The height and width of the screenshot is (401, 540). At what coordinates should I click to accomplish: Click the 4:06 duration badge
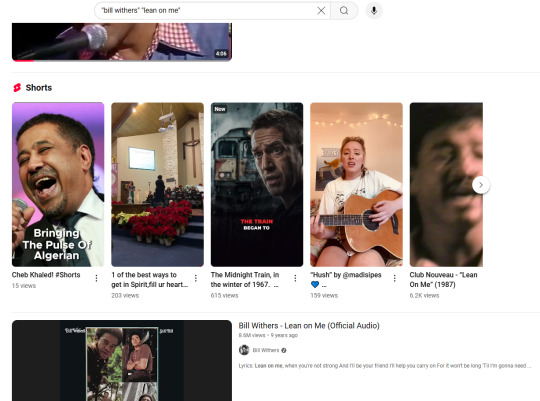tap(221, 53)
